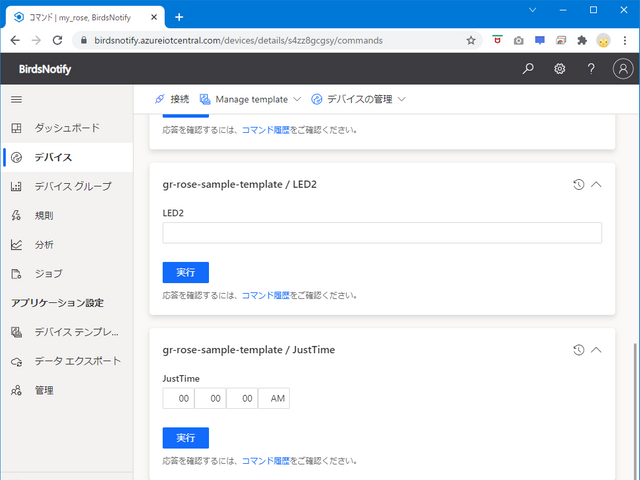
Task: Open the Chrome three-dot menu
Action: [x=624, y=40]
